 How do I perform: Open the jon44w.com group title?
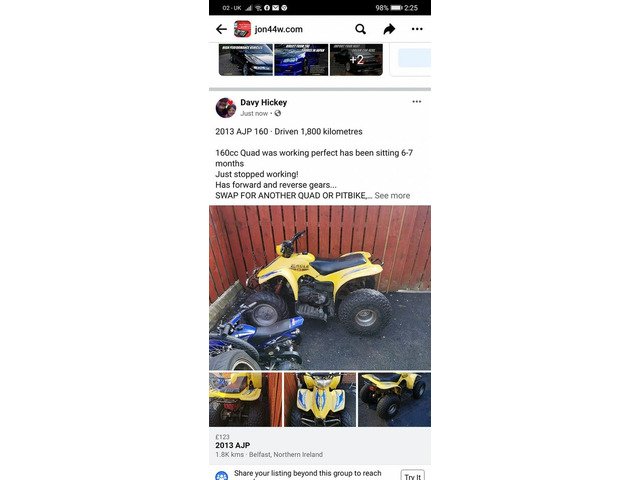click(x=279, y=29)
